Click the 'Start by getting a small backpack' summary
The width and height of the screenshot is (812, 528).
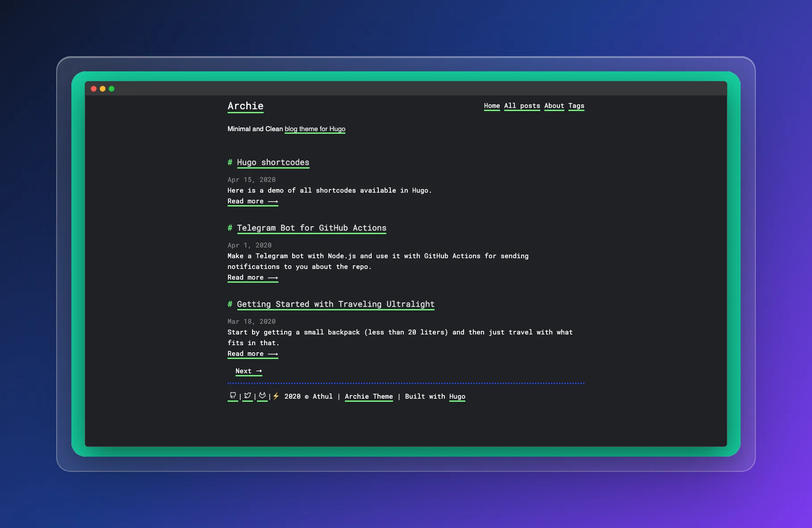pos(400,338)
